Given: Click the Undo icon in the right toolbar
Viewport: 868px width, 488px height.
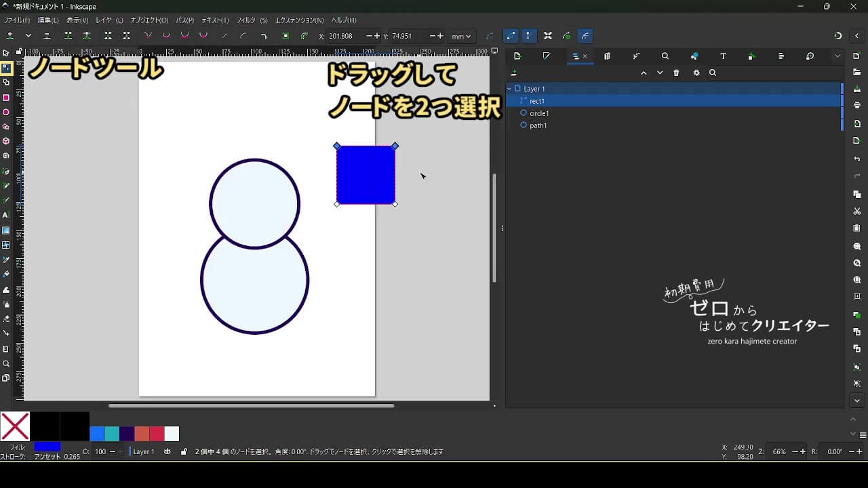Looking at the screenshot, I should [857, 159].
